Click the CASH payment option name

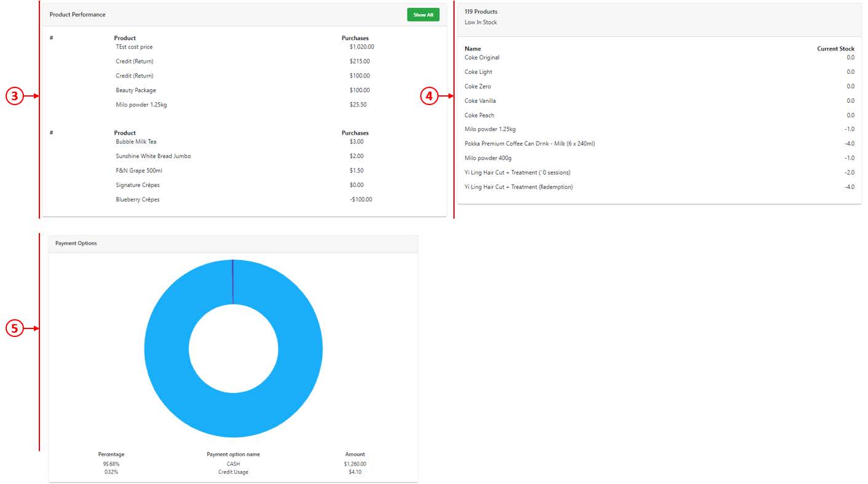(x=233, y=464)
